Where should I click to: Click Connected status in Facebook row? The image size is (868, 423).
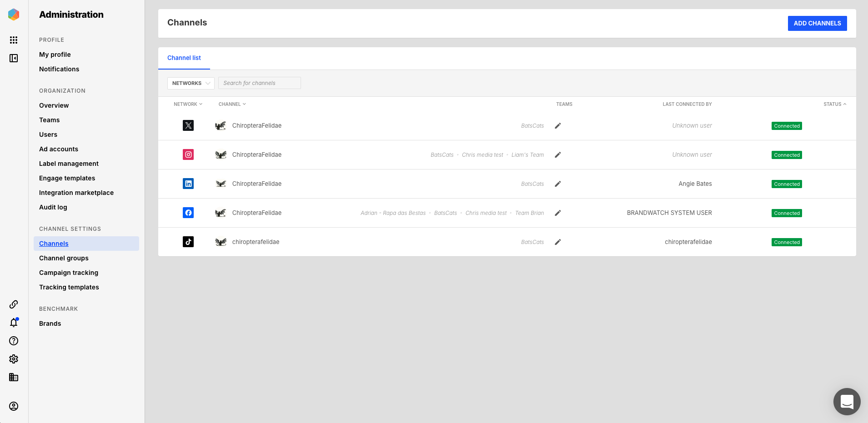click(787, 213)
